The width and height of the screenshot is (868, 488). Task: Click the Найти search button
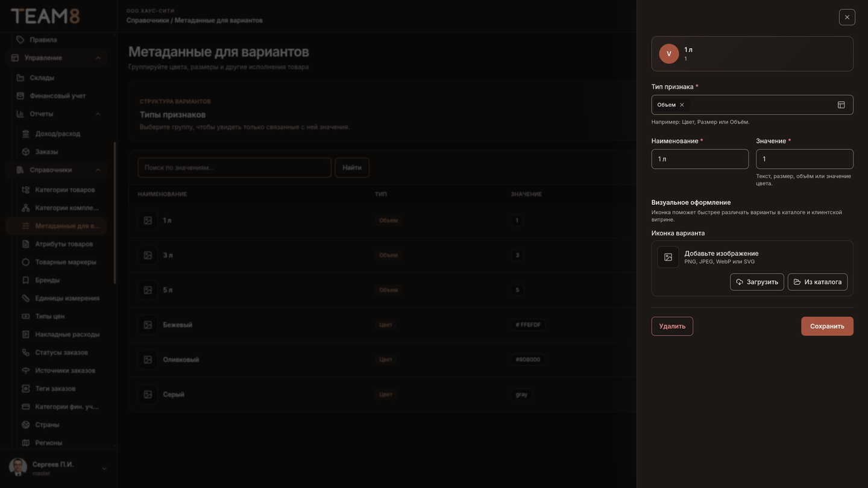click(352, 167)
